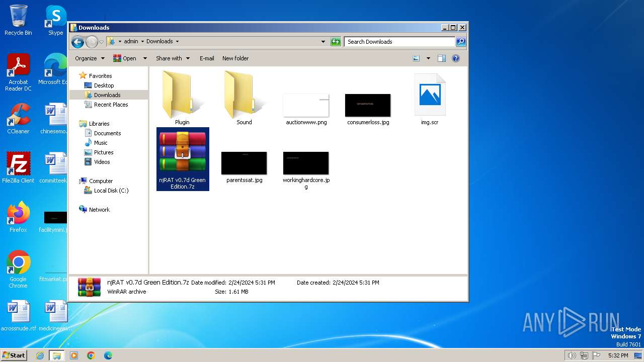This screenshot has width=644, height=362.
Task: Click New folder button
Action: pos(235,58)
